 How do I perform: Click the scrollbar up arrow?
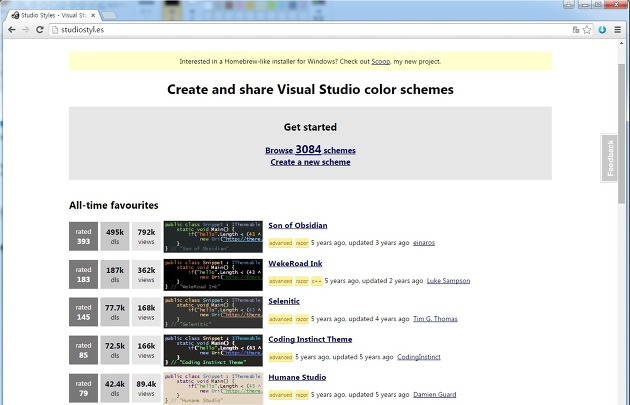(x=622, y=43)
